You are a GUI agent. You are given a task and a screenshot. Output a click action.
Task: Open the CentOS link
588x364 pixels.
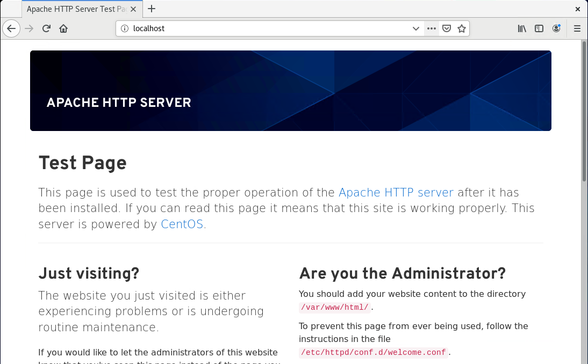coord(182,224)
